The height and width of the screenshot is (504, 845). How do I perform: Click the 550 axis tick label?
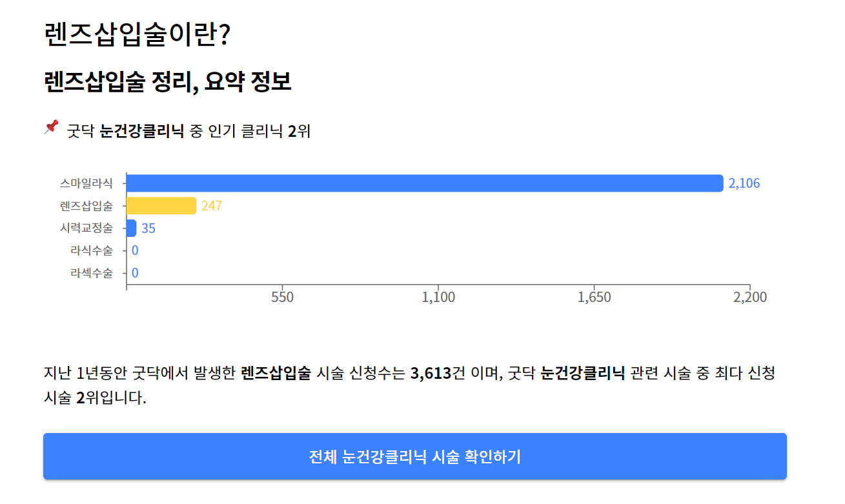pyautogui.click(x=283, y=297)
